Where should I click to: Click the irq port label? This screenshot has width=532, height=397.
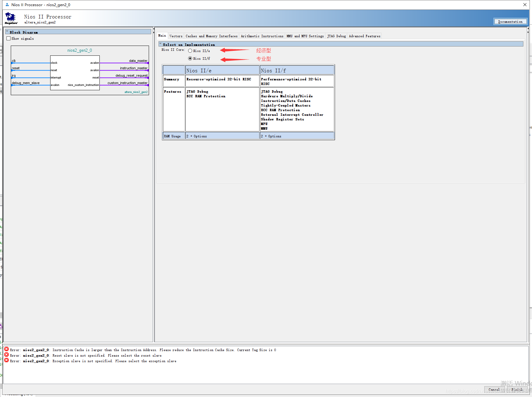click(x=14, y=75)
